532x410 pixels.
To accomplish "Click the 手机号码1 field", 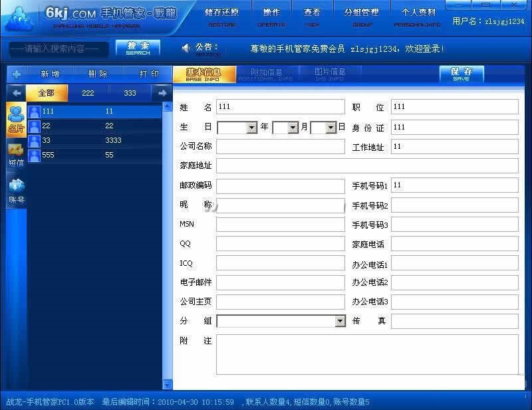I will pos(455,185).
